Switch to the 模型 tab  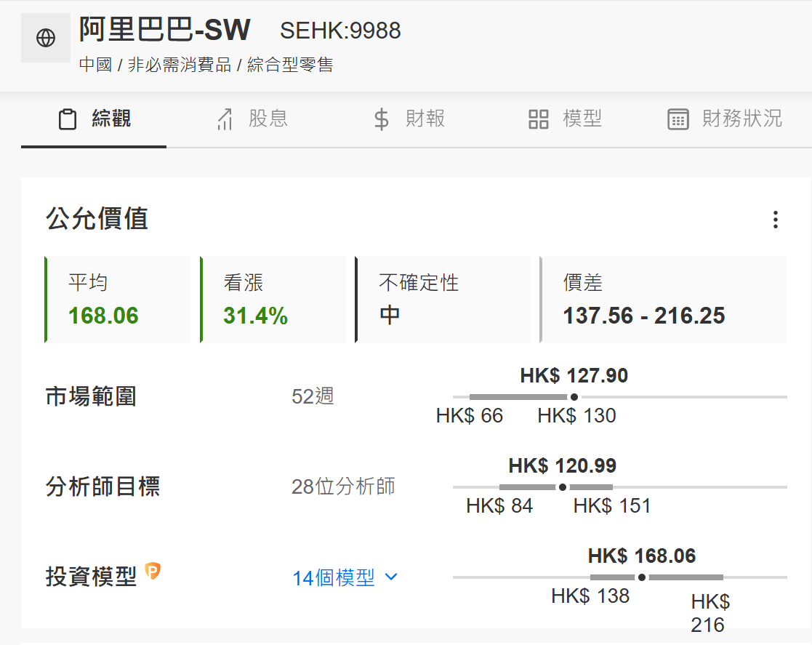click(565, 119)
